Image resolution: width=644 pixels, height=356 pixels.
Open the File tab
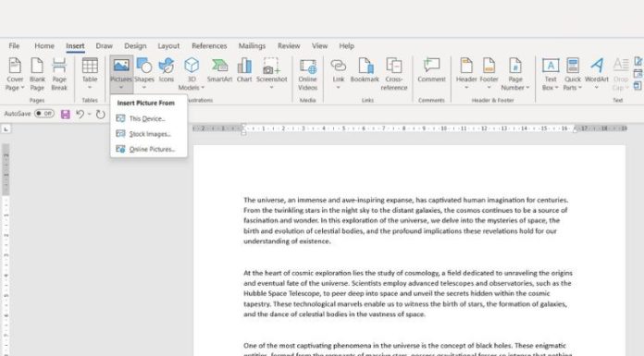14,46
